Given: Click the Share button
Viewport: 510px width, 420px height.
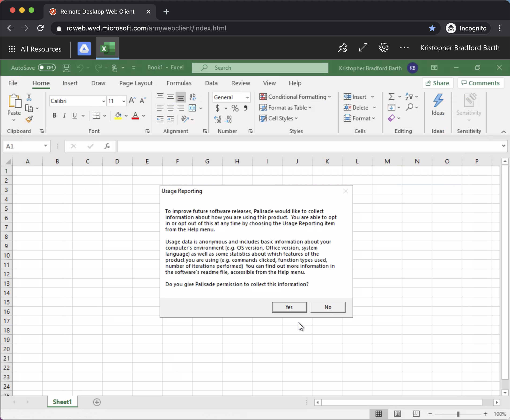Looking at the screenshot, I should click(x=437, y=83).
